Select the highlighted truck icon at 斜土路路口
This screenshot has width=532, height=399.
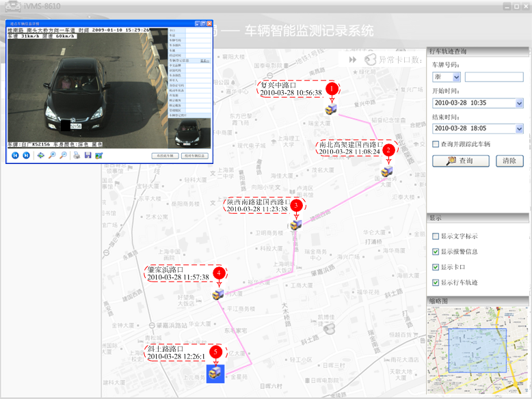pyautogui.click(x=215, y=374)
